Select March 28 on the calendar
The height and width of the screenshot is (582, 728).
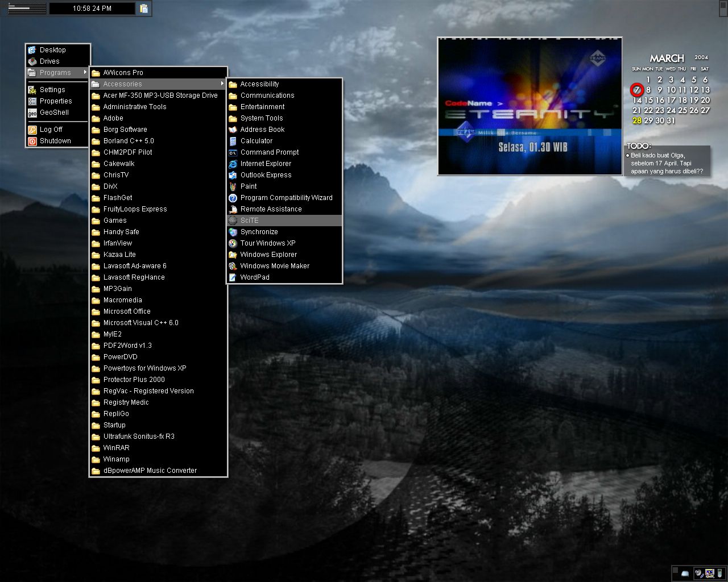tap(637, 120)
